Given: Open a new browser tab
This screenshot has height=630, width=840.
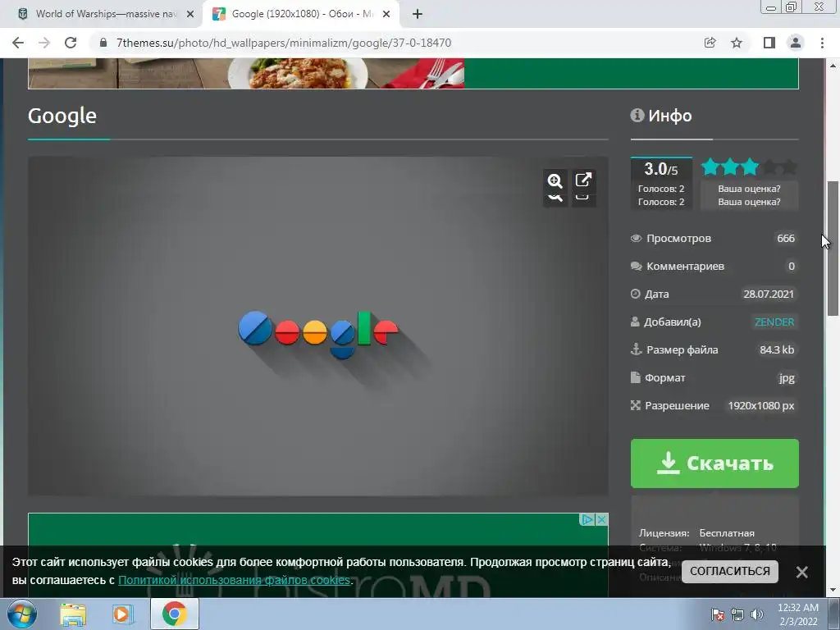Looking at the screenshot, I should [418, 14].
